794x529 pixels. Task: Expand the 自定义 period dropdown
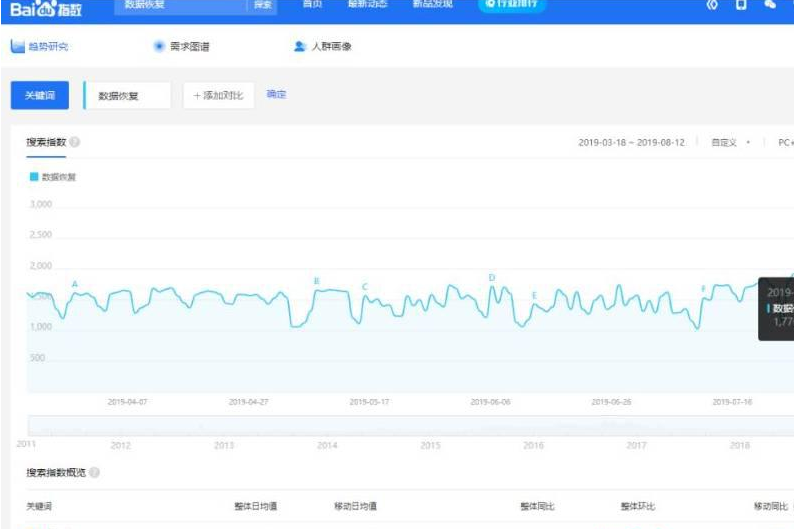coord(730,143)
